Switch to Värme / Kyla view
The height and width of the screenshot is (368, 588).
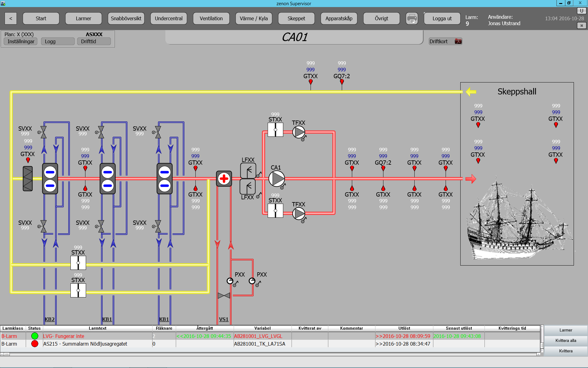click(x=254, y=18)
